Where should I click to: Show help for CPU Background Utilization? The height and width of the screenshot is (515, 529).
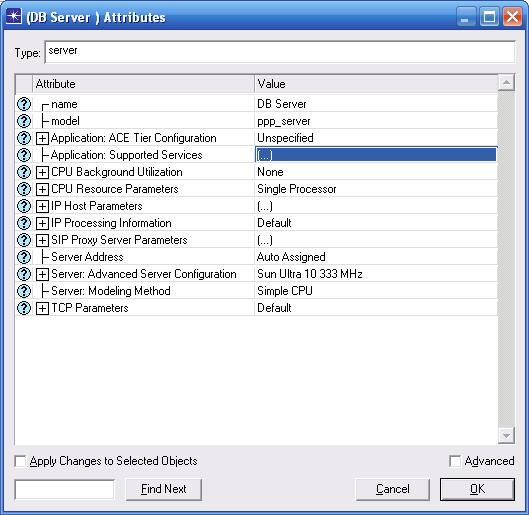point(24,172)
